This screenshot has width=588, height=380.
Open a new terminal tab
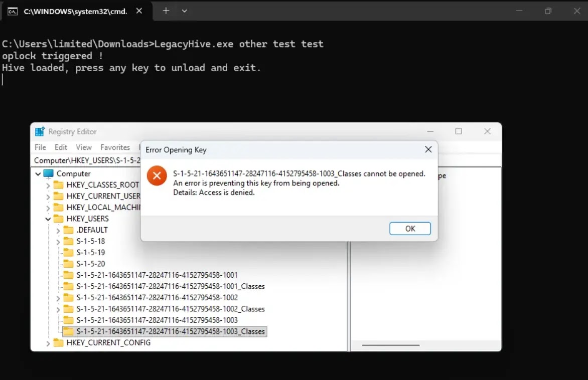coord(166,11)
